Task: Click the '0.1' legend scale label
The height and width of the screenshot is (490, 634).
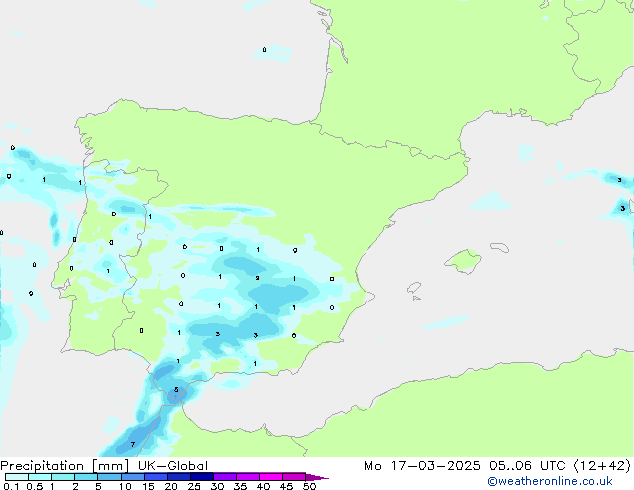Action: tap(11, 486)
